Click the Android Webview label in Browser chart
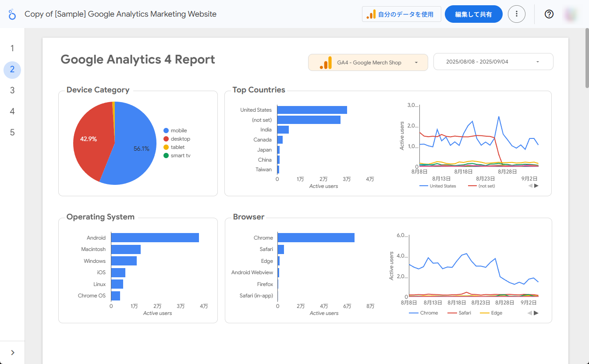This screenshot has height=364, width=589. (252, 272)
